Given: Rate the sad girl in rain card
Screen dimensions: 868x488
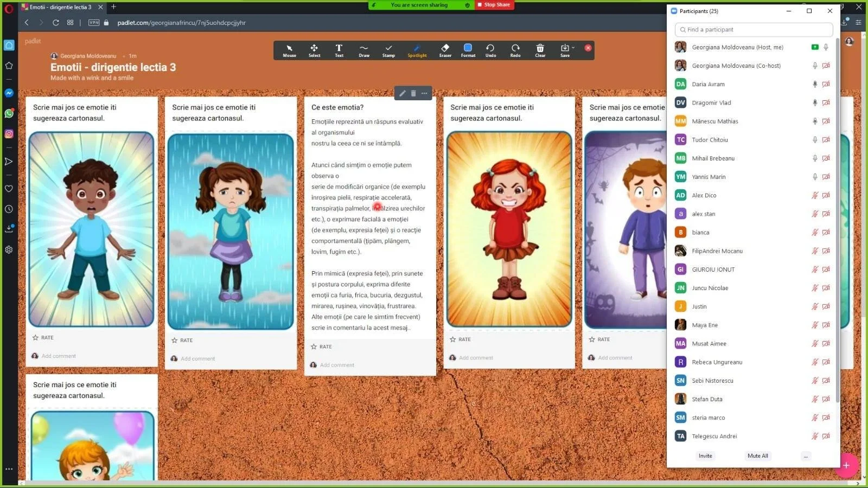Looking at the screenshot, I should click(x=182, y=340).
